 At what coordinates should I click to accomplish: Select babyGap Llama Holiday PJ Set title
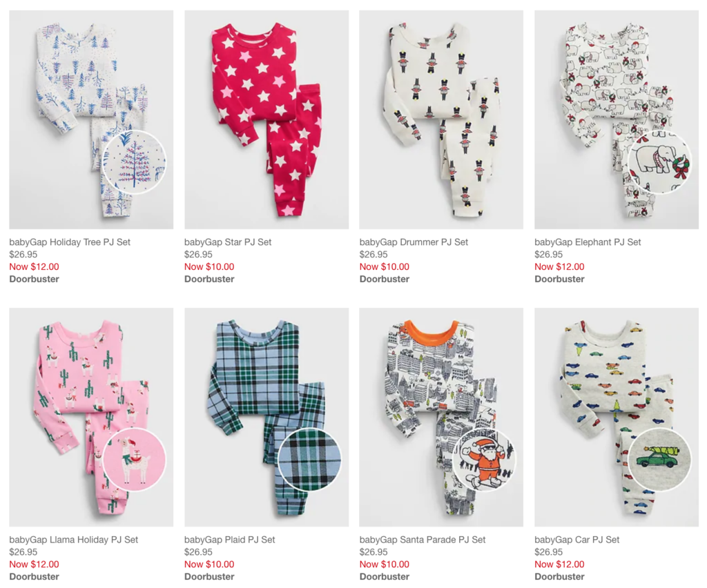click(73, 539)
